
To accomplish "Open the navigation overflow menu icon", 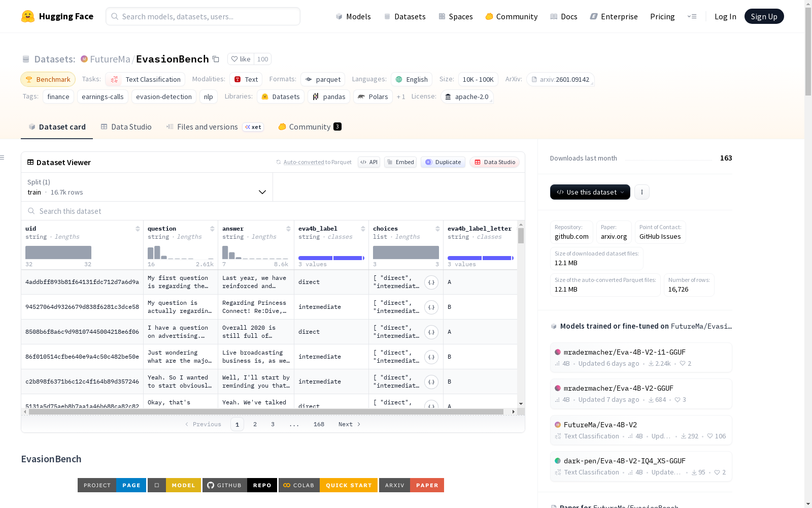I will click(x=692, y=16).
